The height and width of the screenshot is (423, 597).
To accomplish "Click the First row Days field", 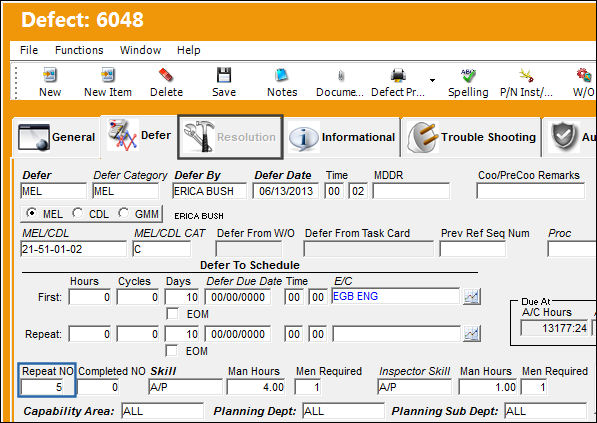I will [182, 297].
